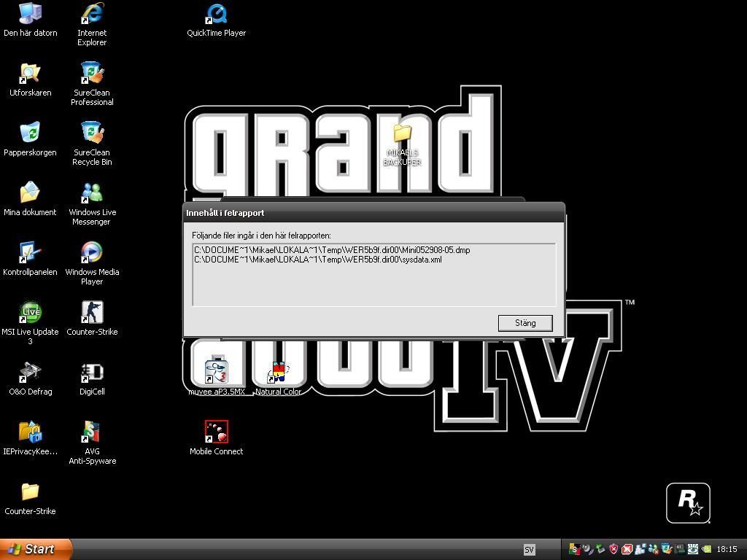Launch muvee aP3.5MX shortcut

point(216,376)
